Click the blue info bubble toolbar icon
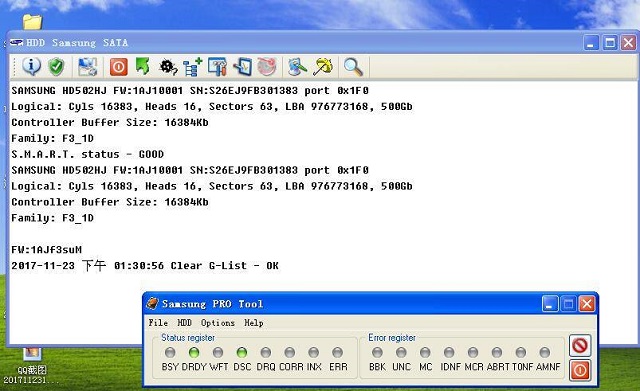Viewport: 640px width, 391px height. 31,67
